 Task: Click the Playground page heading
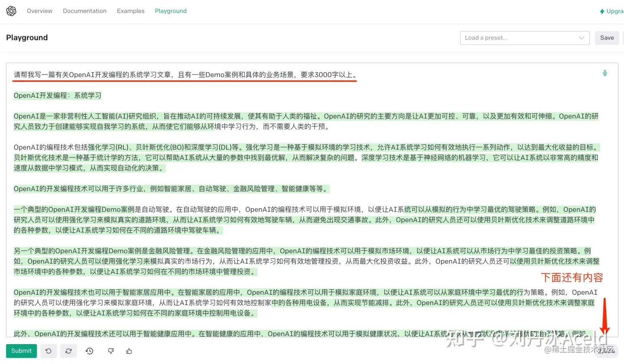[27, 38]
